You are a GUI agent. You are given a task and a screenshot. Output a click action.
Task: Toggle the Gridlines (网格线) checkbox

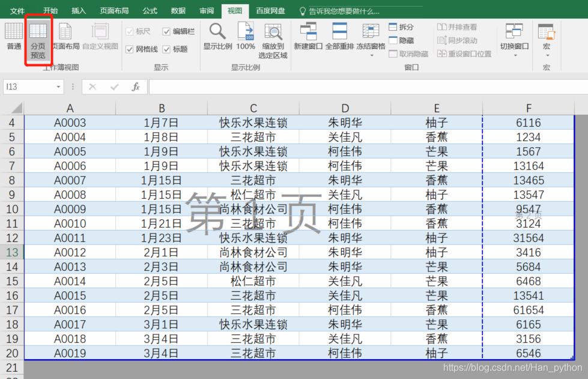click(x=141, y=49)
